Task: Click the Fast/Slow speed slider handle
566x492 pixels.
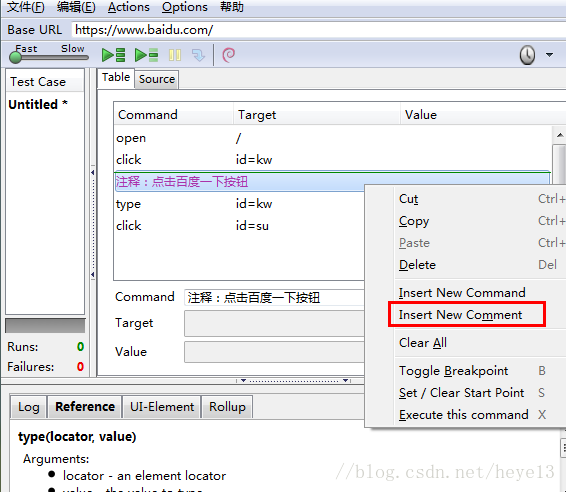Action: click(16, 57)
